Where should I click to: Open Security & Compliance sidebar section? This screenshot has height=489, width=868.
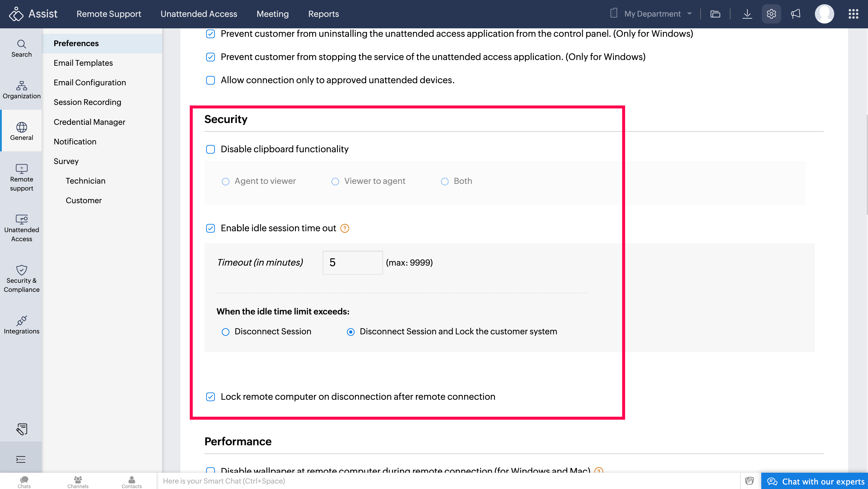click(x=22, y=279)
